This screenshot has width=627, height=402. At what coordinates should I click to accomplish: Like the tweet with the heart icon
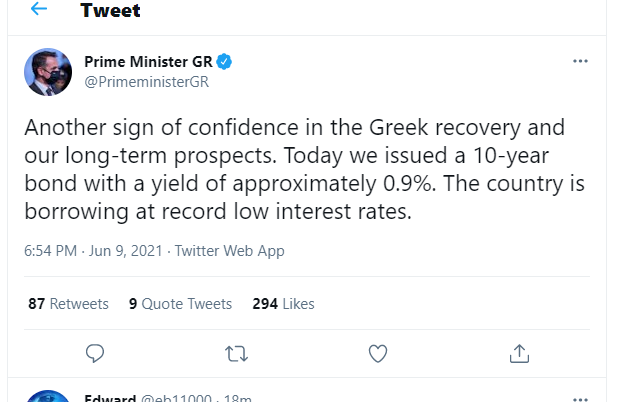[378, 353]
